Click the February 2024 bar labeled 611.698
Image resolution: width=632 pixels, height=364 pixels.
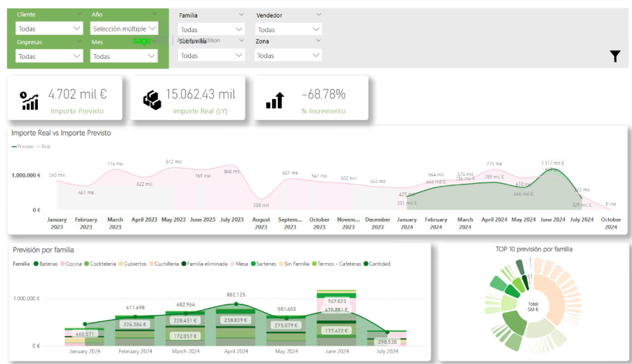135,330
